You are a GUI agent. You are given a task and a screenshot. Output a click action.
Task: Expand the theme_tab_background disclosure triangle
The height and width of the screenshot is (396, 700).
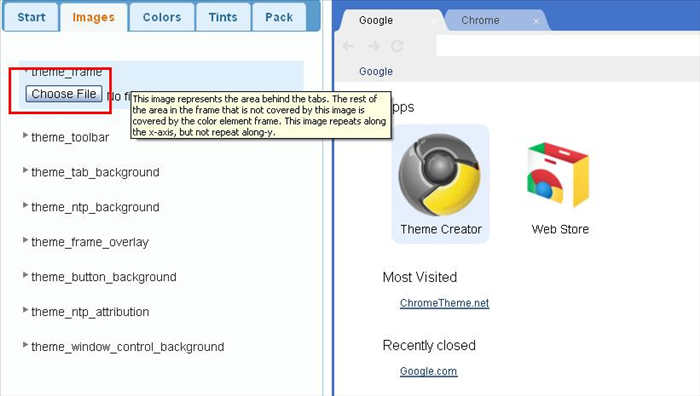[x=25, y=170]
